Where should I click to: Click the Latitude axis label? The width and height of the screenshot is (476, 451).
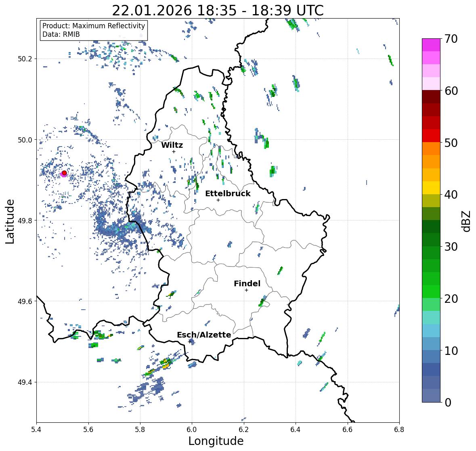10,221
